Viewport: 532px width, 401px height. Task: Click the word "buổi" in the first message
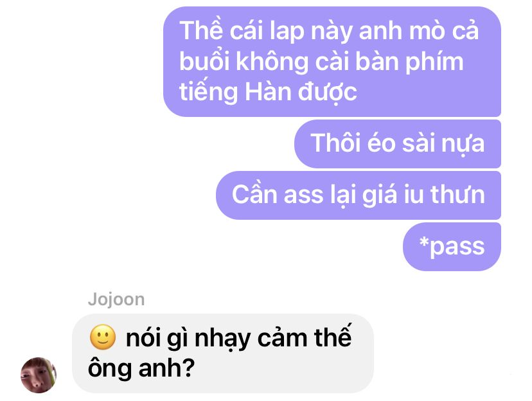204,61
